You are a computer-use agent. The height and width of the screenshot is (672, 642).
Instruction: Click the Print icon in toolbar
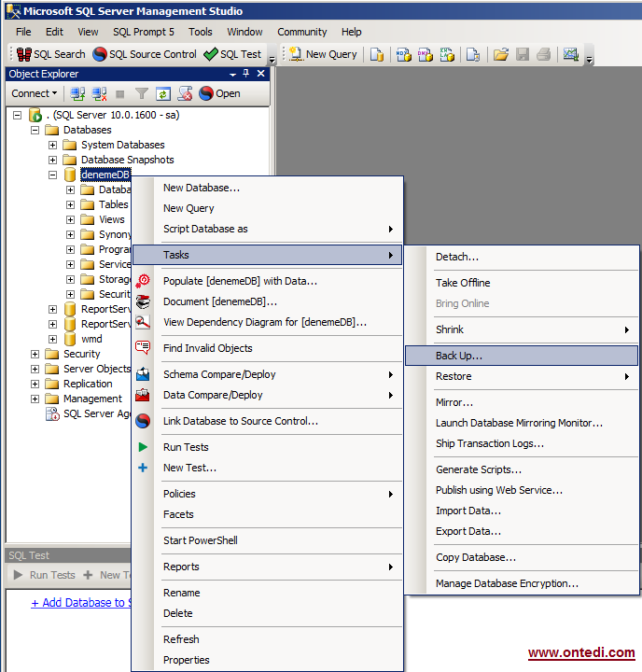coord(543,54)
